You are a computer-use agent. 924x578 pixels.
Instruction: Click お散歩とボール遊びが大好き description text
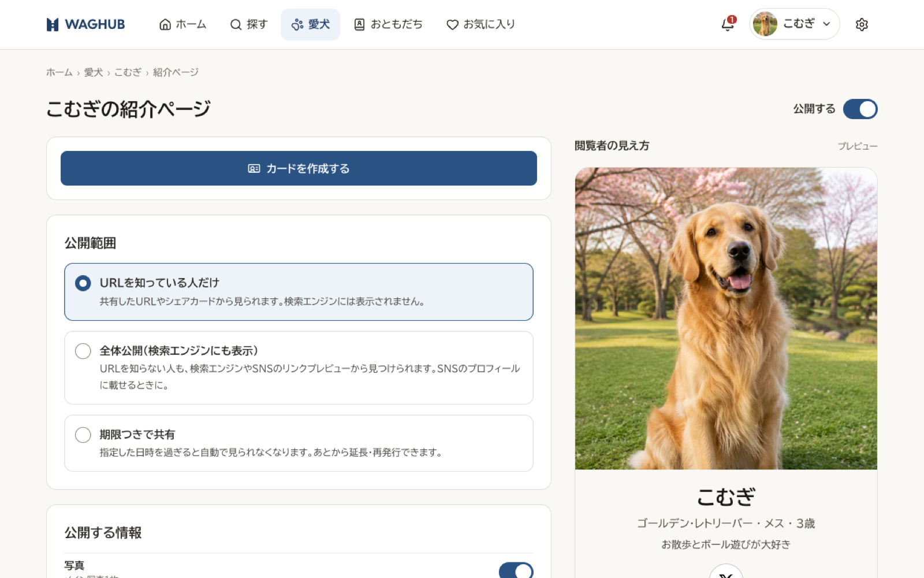coord(726,544)
